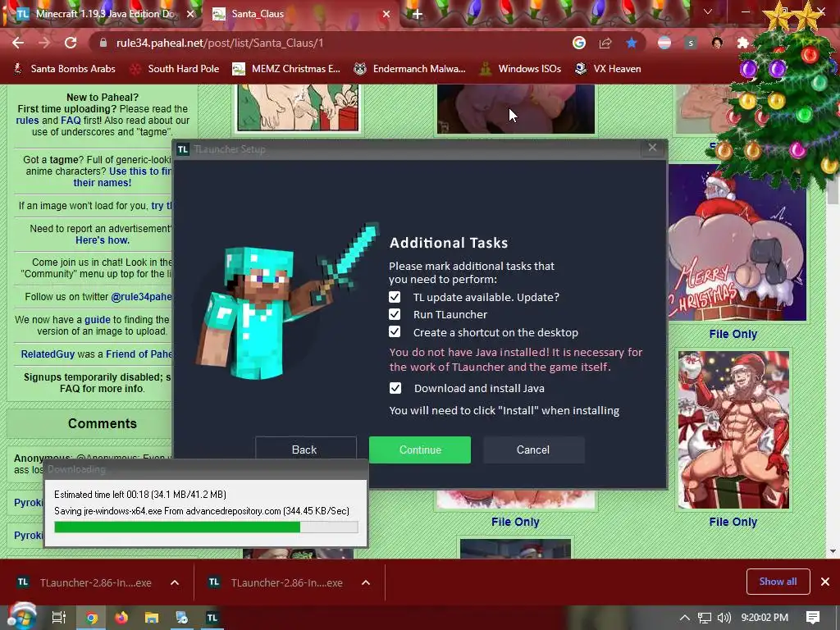Click Cancel in TLauncher Setup

[x=533, y=450]
